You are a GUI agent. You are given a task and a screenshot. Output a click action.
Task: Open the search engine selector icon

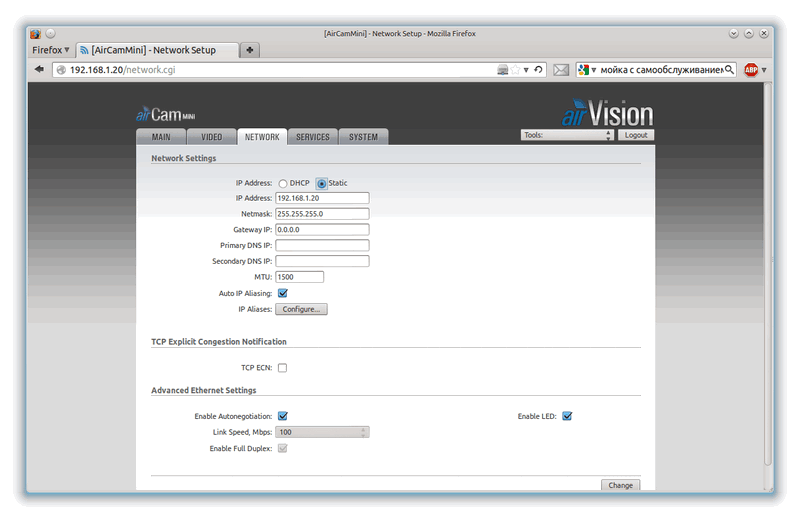[584, 69]
